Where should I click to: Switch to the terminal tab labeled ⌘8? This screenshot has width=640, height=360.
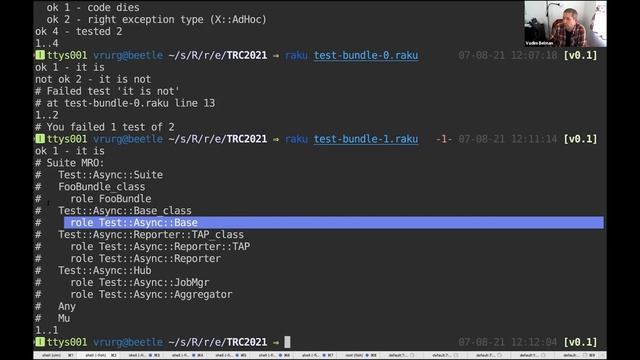[x=358, y=356]
